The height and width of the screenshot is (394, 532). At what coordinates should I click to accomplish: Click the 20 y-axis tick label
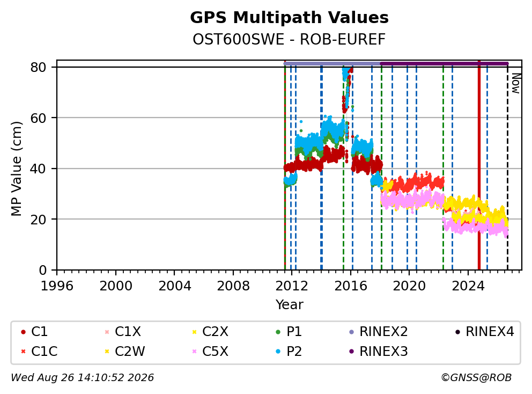pos(38,220)
